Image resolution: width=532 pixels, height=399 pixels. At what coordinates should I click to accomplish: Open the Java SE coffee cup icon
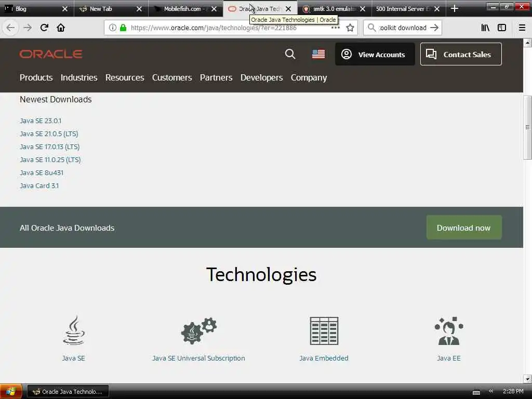(x=74, y=330)
